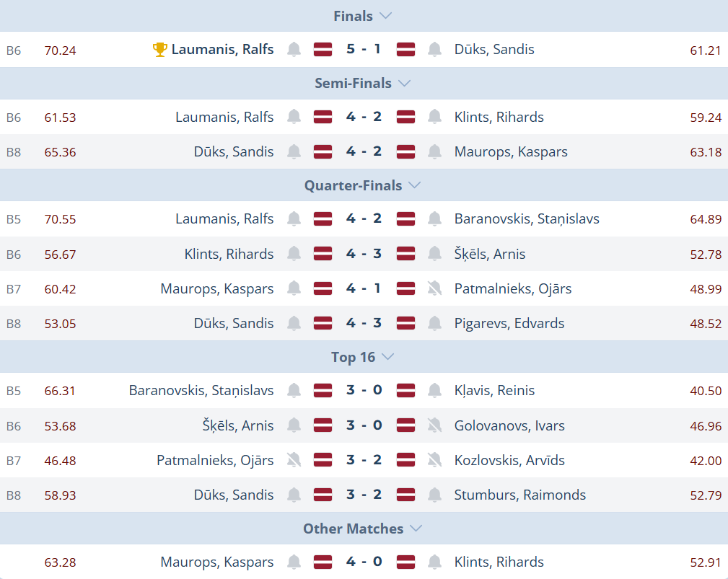
Task: Click Latvia flag beside Klints in Semi-Finals
Action: (x=405, y=117)
